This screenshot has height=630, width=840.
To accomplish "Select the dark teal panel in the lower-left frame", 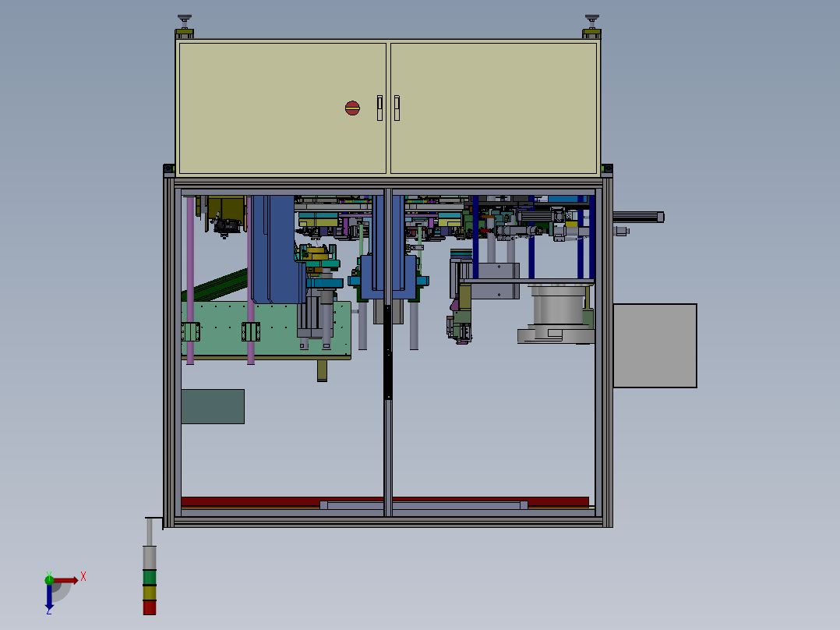I will [213, 406].
